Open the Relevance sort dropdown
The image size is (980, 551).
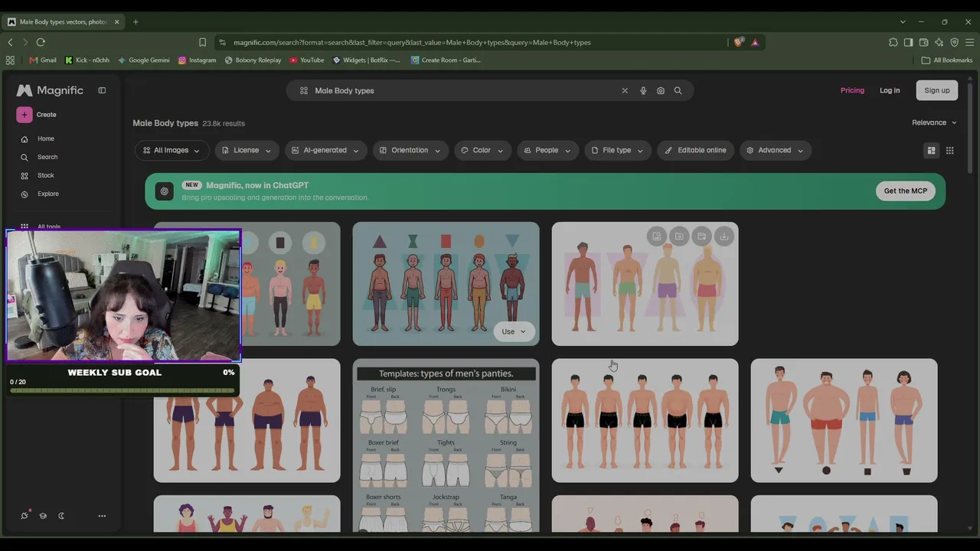934,122
